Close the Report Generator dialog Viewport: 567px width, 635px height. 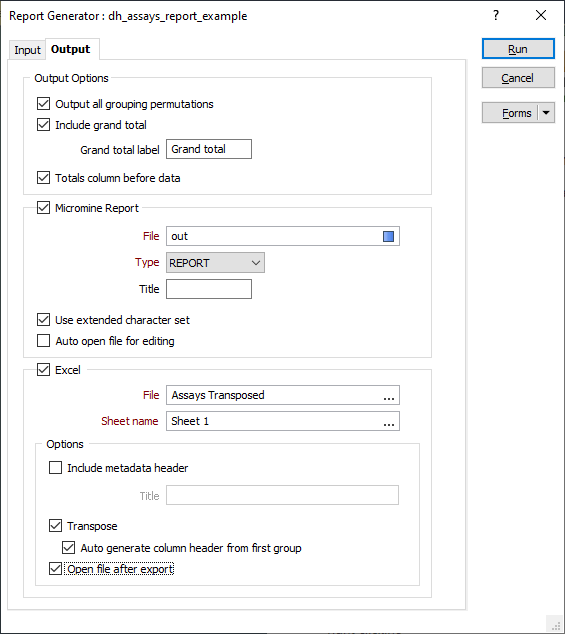pos(541,15)
